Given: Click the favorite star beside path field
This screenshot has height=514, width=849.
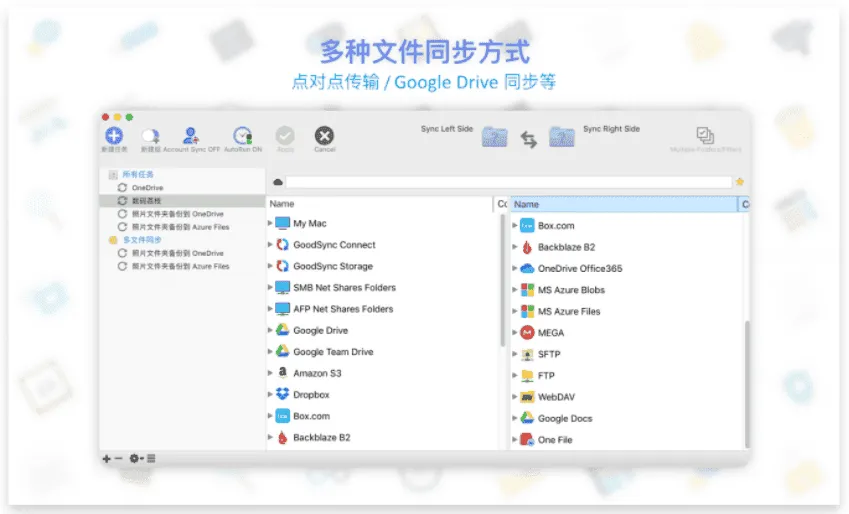Looking at the screenshot, I should (x=739, y=182).
